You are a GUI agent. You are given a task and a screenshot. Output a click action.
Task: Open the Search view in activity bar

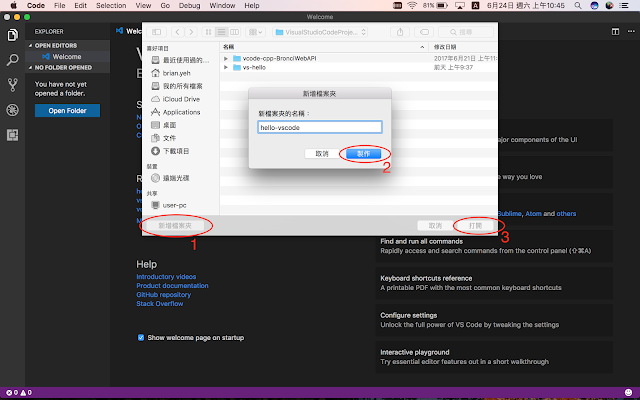pos(12,60)
